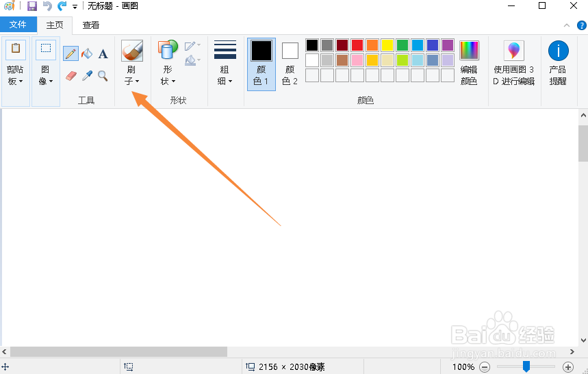Click the zoom out minus button
Screen dimensions: 588x374
point(485,367)
